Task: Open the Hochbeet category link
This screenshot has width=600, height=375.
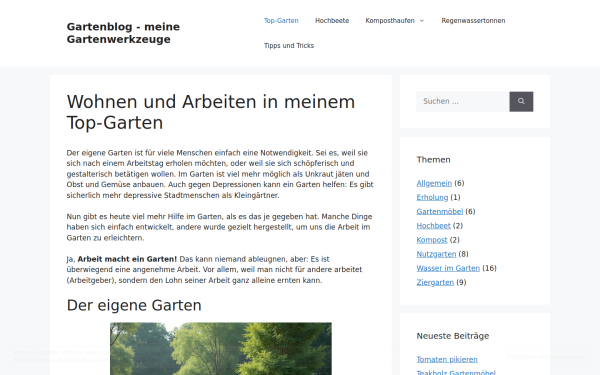Action: 433,226
